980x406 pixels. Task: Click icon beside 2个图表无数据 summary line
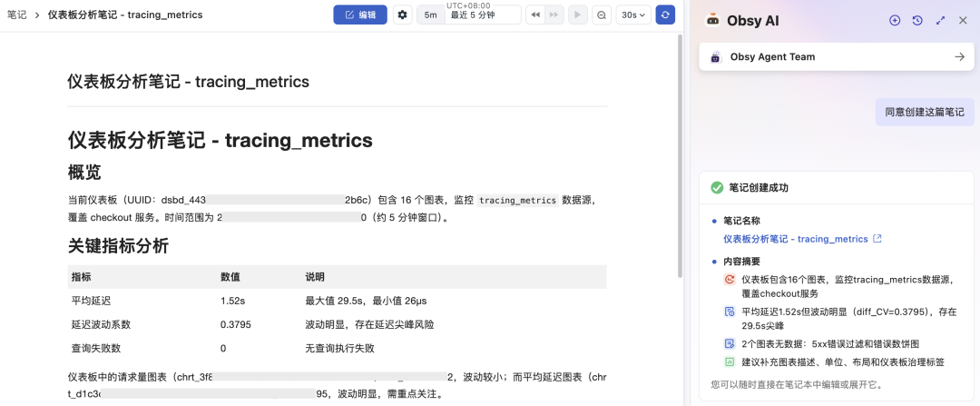(x=729, y=343)
